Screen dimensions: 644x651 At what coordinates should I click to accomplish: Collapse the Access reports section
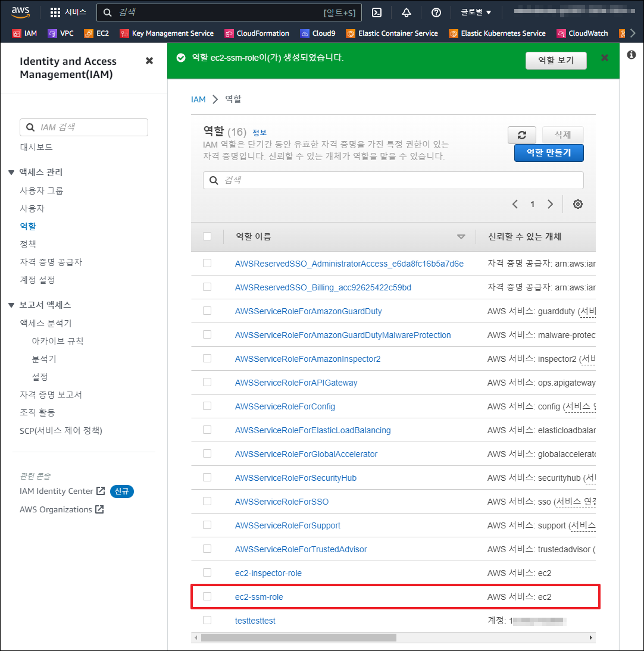[x=11, y=305]
